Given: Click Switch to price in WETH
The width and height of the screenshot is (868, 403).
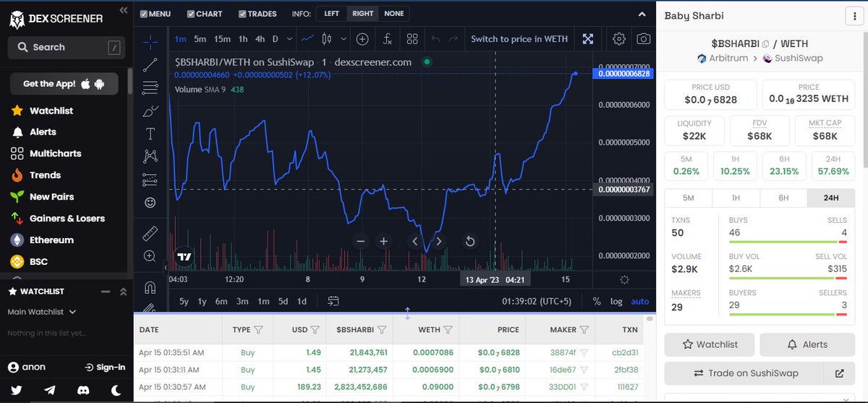Looking at the screenshot, I should pyautogui.click(x=519, y=39).
